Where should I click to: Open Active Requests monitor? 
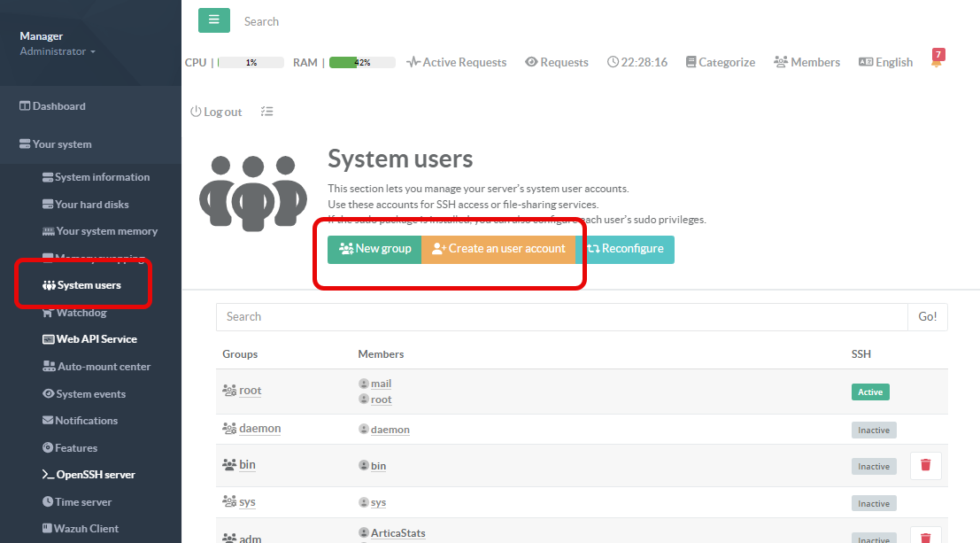(x=456, y=62)
